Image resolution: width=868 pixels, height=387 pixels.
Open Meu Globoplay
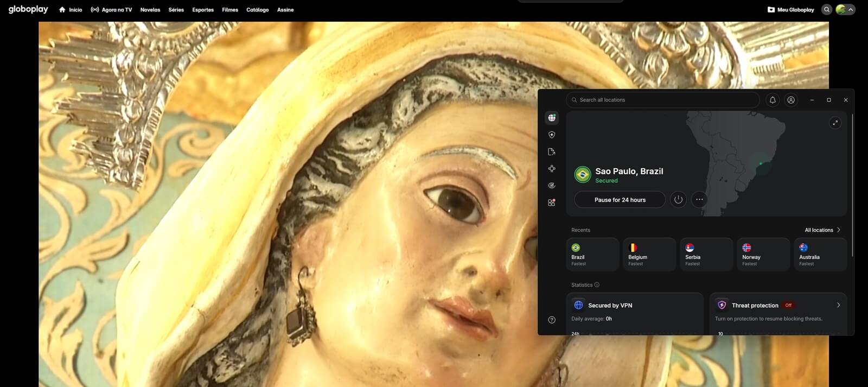point(791,10)
